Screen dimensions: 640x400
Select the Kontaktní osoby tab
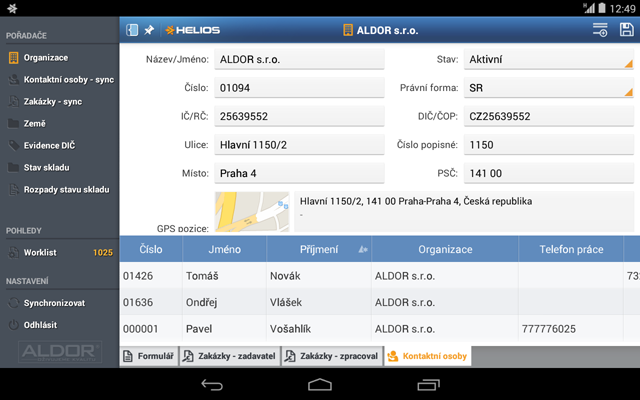click(427, 356)
